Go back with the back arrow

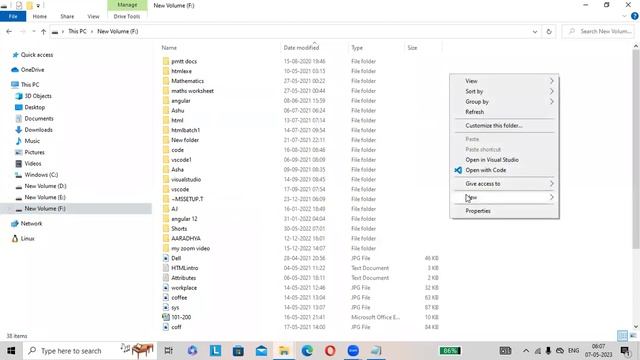click(x=9, y=31)
